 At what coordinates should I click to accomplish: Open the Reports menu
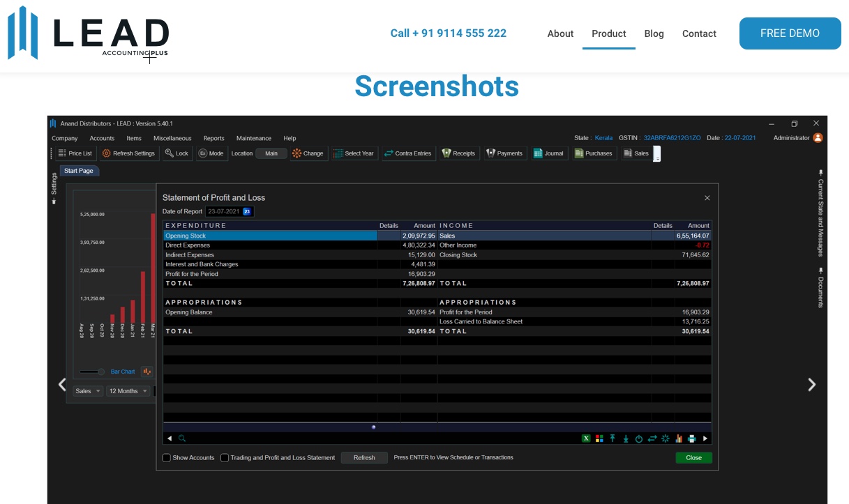pyautogui.click(x=213, y=138)
